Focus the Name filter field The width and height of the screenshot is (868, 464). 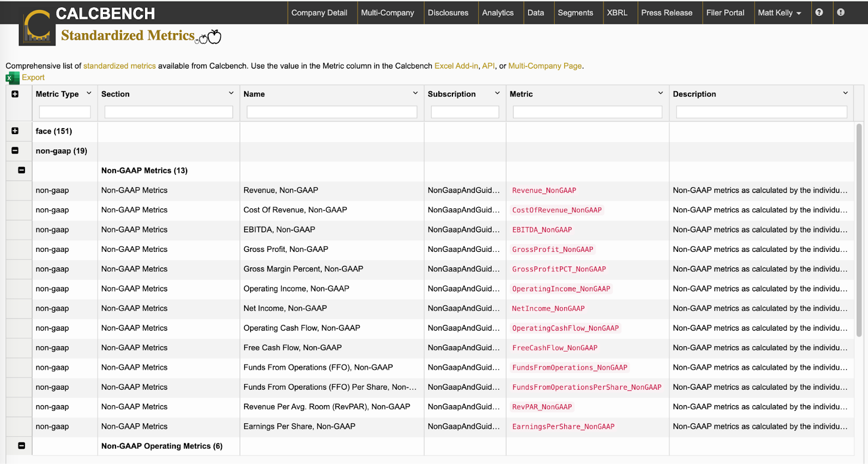pos(331,112)
